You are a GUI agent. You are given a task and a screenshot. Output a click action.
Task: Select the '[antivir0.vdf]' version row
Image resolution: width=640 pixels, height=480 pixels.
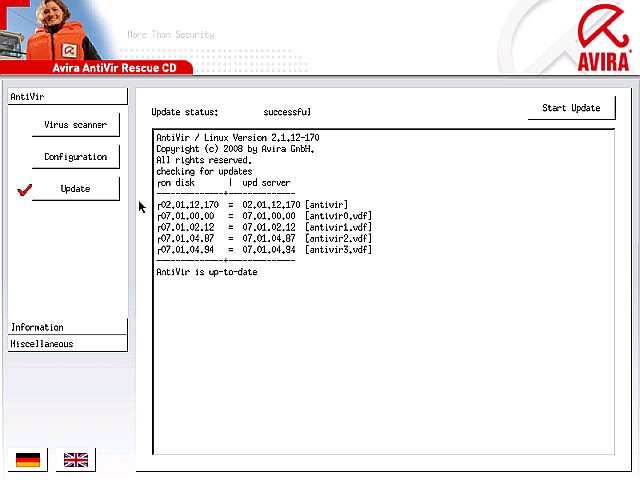coord(264,216)
